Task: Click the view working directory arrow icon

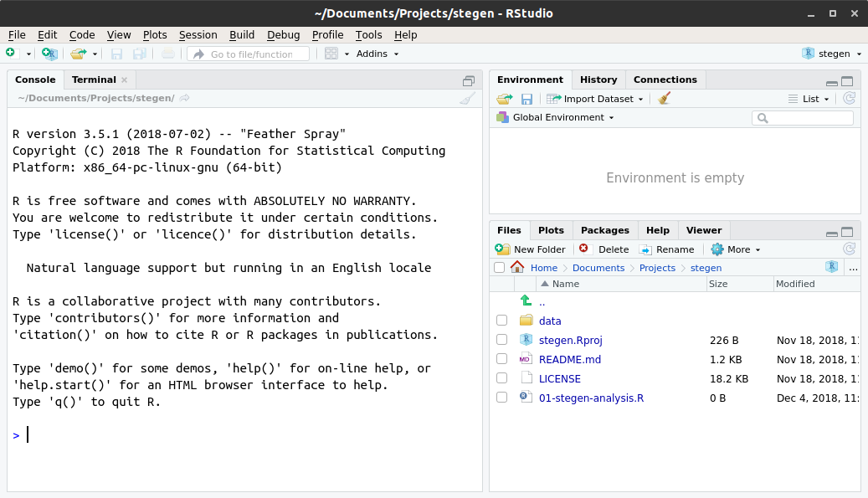Action: [185, 98]
